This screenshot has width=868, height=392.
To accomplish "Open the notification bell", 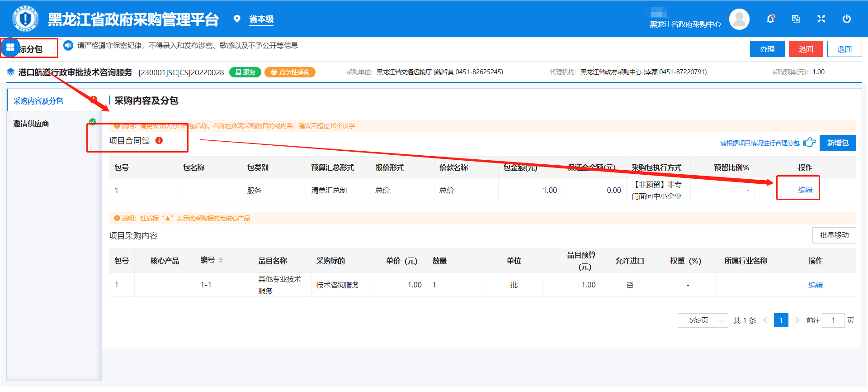I will pos(771,19).
